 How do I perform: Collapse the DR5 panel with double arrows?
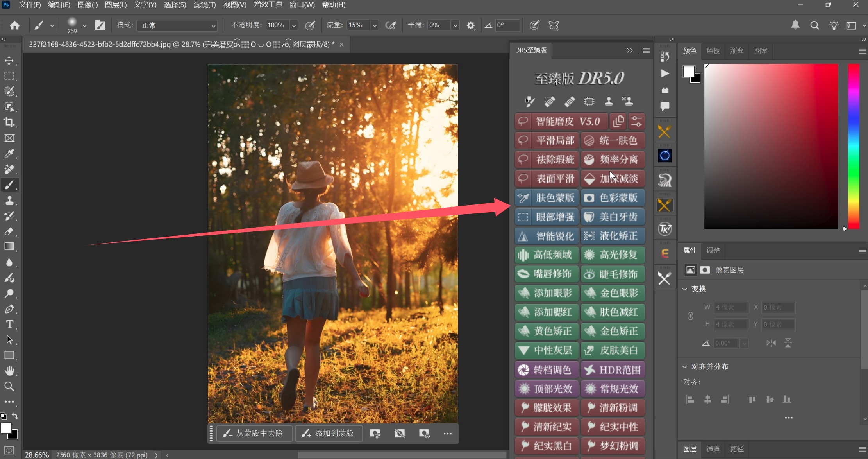click(x=630, y=50)
